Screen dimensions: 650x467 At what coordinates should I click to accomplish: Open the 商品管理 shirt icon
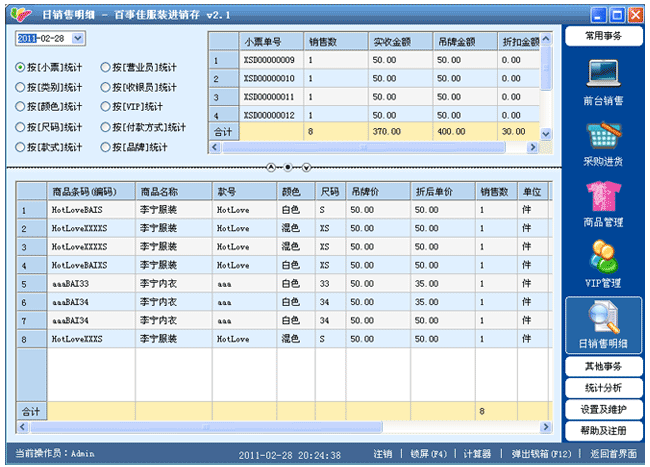pyautogui.click(x=603, y=196)
